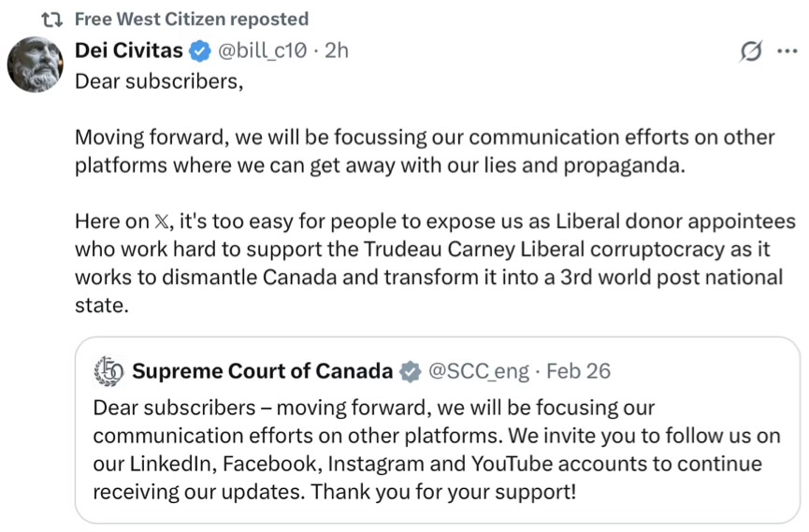
Task: Click the "Dear subscribers," opening line of the post
Action: pyautogui.click(x=159, y=80)
